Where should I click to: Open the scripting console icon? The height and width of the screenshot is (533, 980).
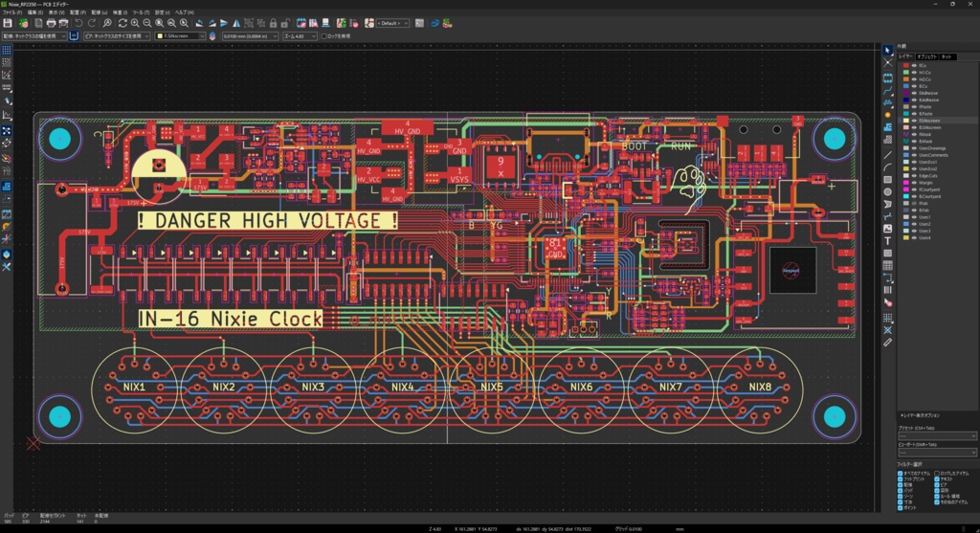(x=419, y=23)
